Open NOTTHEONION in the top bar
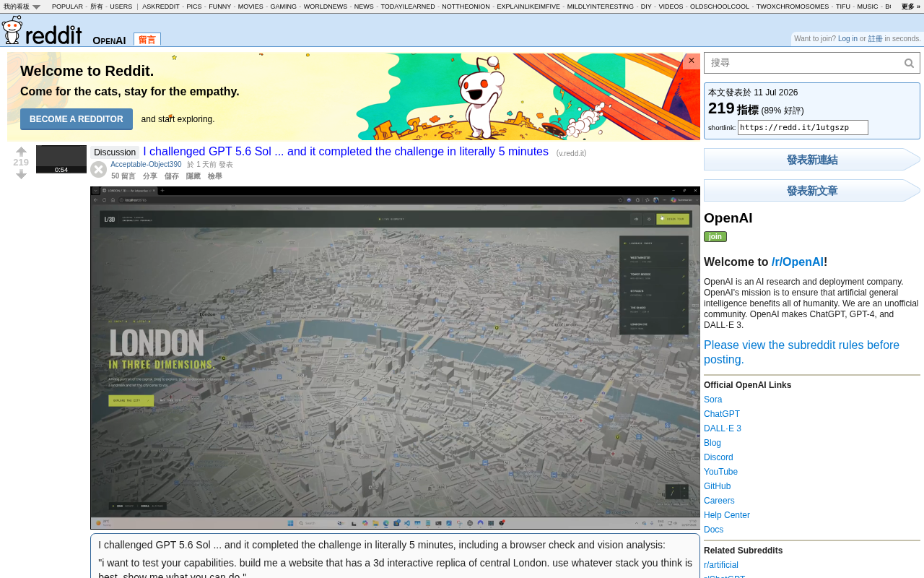Image resolution: width=924 pixels, height=578 pixels. point(466,7)
